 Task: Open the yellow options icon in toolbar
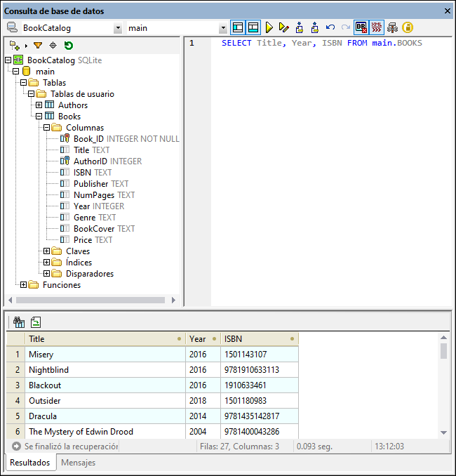point(408,28)
